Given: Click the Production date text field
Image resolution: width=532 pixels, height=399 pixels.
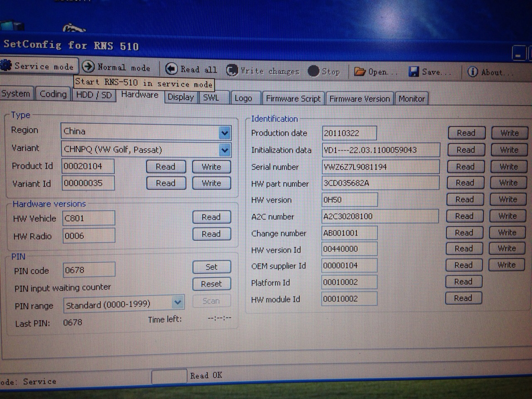Looking at the screenshot, I should click(x=349, y=133).
